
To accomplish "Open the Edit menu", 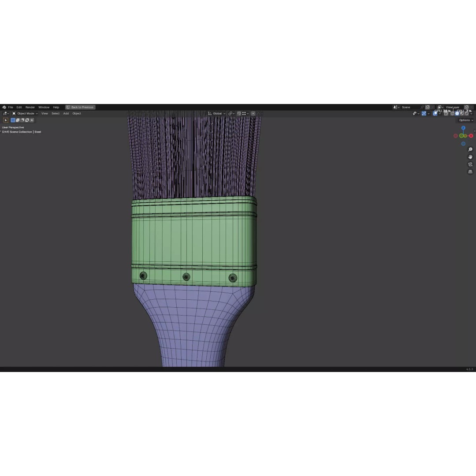I will click(19, 107).
